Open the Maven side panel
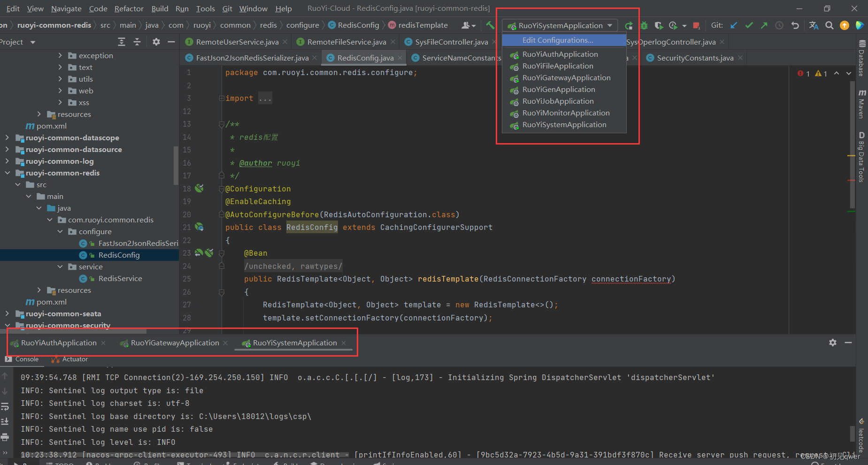868x465 pixels. pyautogui.click(x=861, y=104)
